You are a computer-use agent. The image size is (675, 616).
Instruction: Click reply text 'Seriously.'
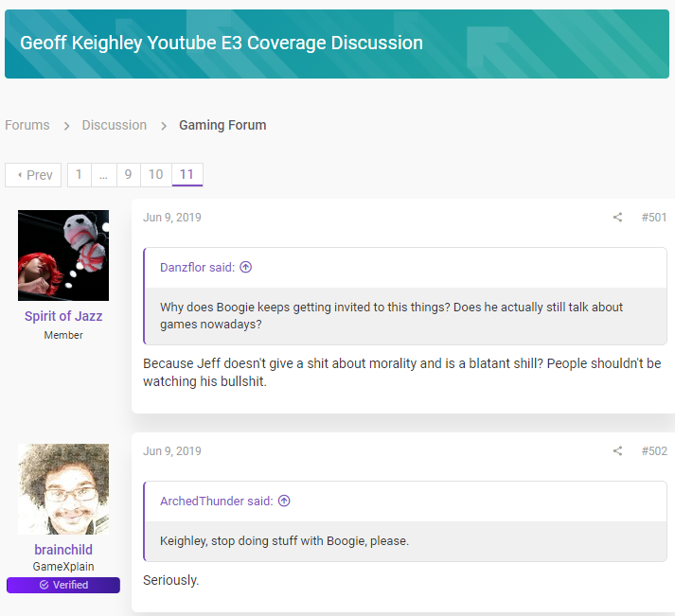tap(171, 580)
